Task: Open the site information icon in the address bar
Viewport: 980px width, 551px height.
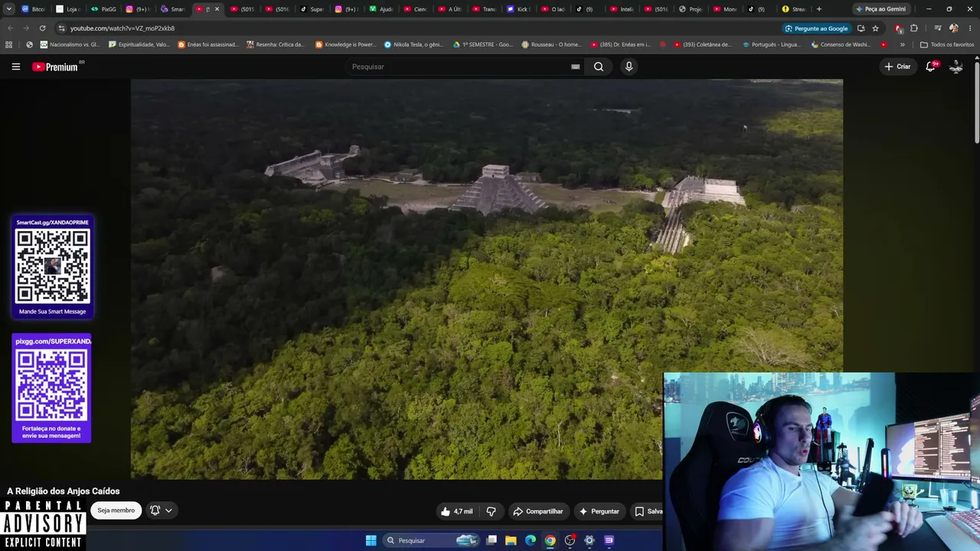Action: (x=61, y=28)
